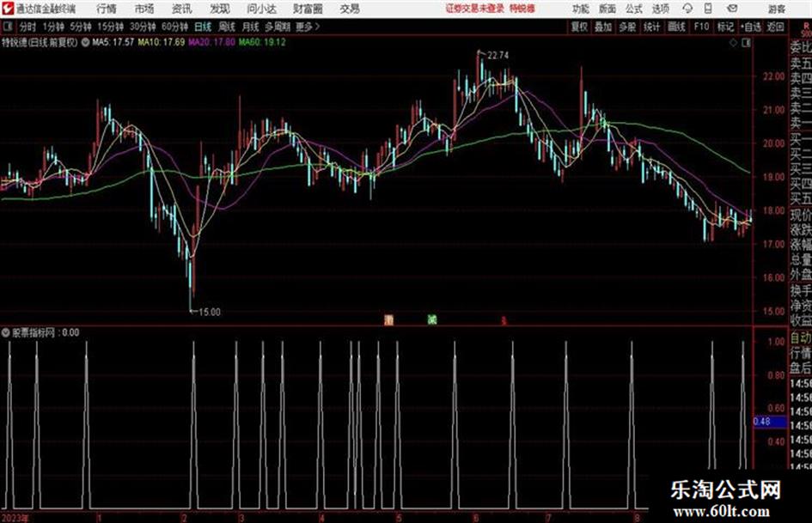The height and width of the screenshot is (523, 812).
Task: Open the 资讯 menu
Action: [x=181, y=9]
